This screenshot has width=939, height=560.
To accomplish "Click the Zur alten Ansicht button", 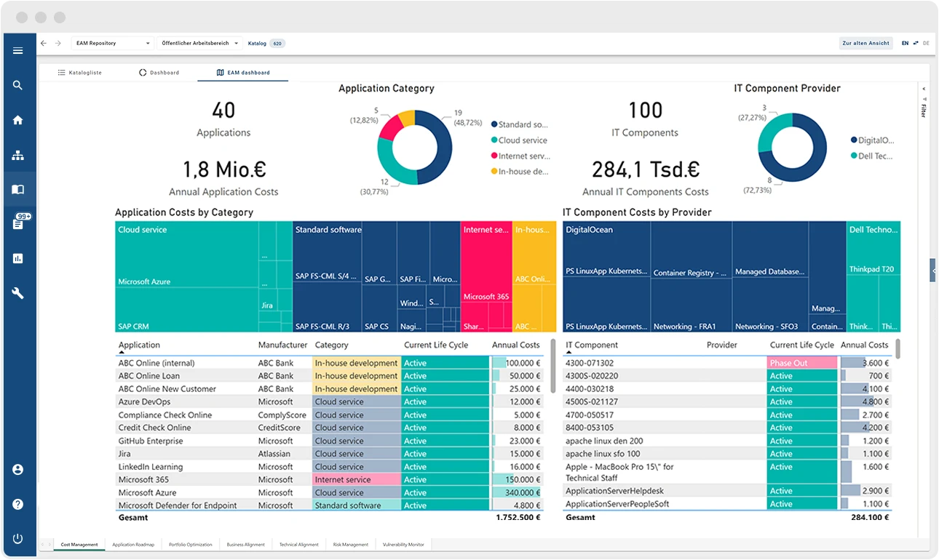I will coord(866,44).
